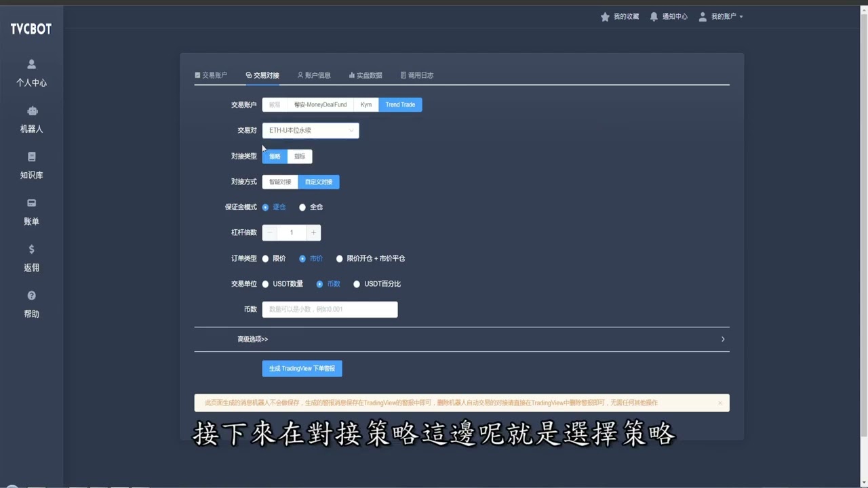Dismiss the yellow notice banner

(x=719, y=403)
